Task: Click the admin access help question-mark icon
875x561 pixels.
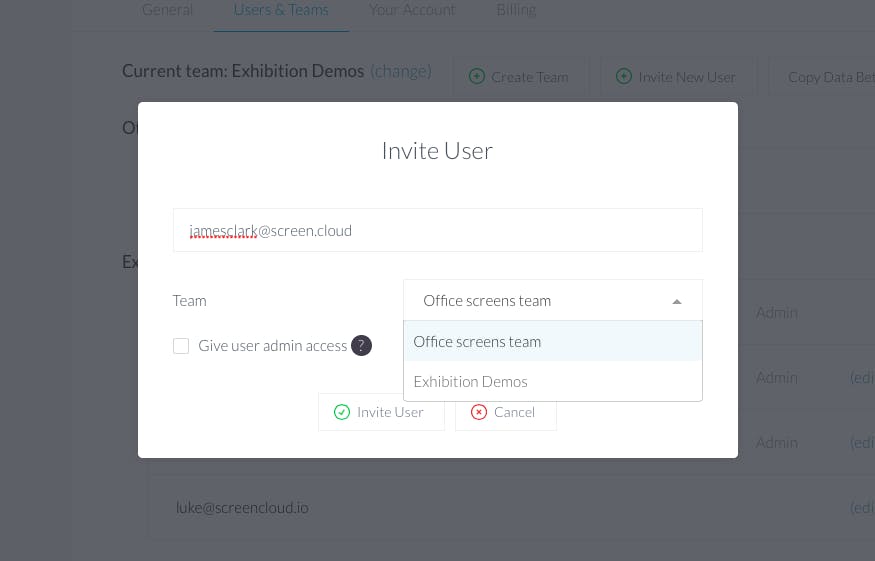Action: 361,346
